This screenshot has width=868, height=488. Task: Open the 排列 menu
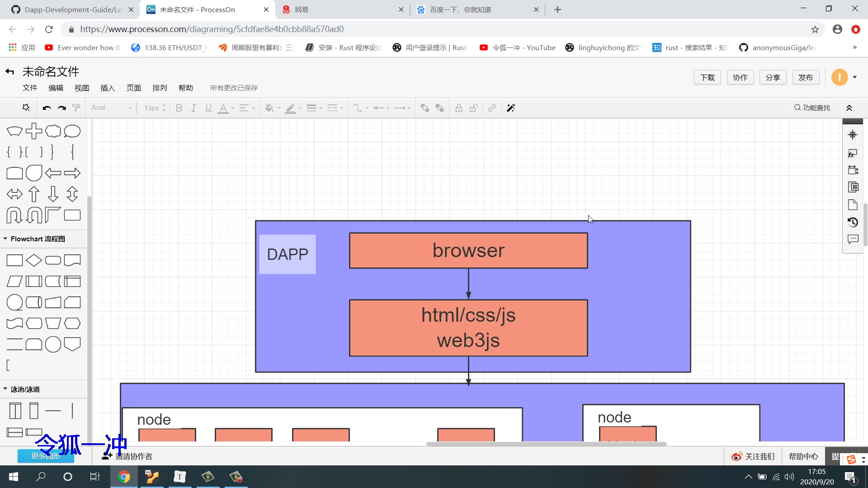(160, 88)
